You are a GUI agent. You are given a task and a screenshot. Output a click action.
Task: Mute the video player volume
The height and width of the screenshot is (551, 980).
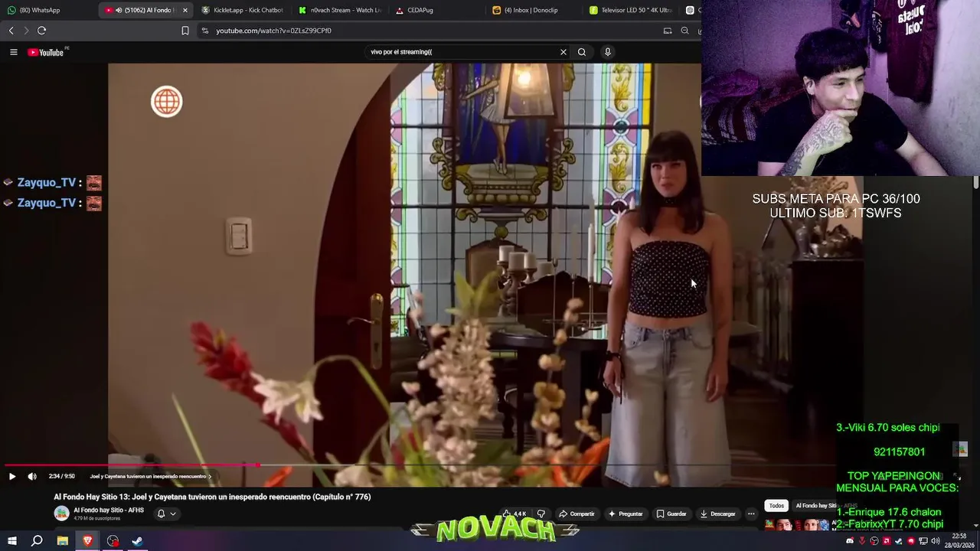pyautogui.click(x=32, y=476)
